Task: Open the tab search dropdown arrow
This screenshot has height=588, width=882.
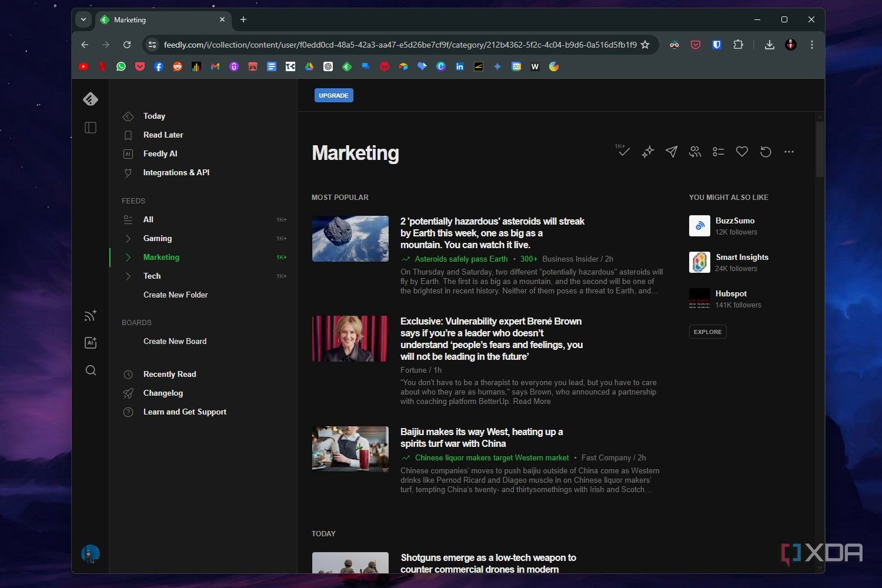Action: click(x=83, y=19)
